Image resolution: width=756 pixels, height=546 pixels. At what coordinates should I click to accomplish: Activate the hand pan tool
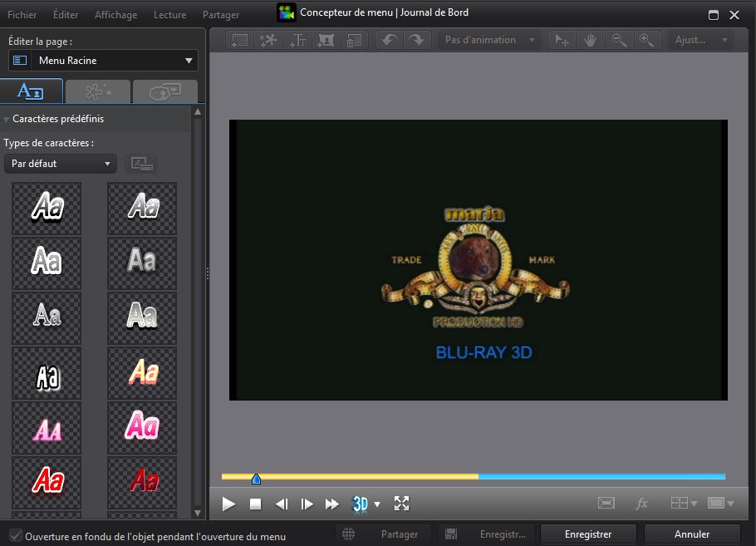pyautogui.click(x=590, y=40)
